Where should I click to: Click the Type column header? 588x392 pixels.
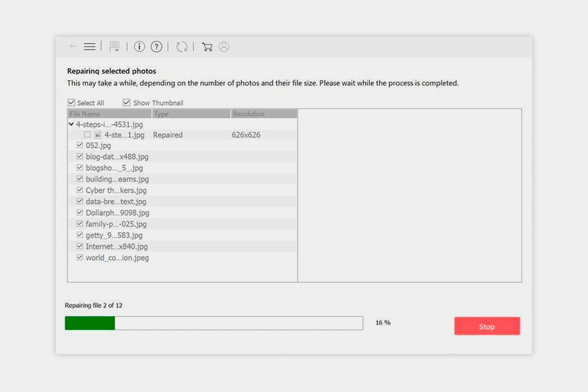[161, 113]
